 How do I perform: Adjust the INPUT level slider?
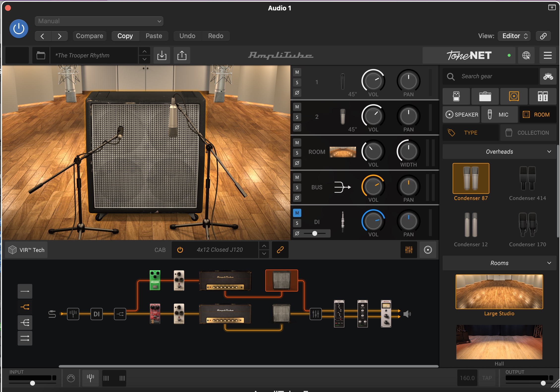point(32,383)
